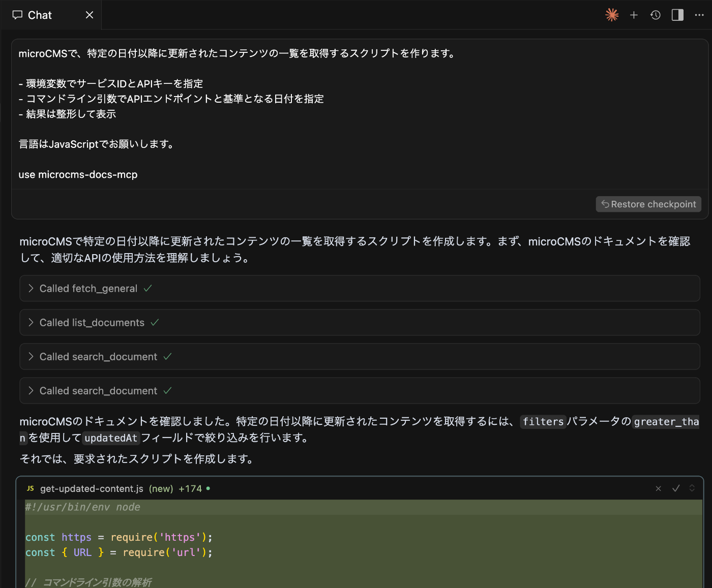Click the '(new)' label in the file header
712x588 pixels.
(161, 489)
